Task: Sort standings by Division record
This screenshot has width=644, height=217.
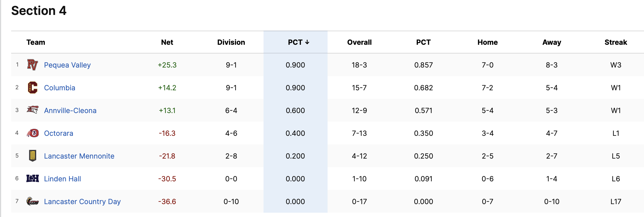Action: pos(231,42)
